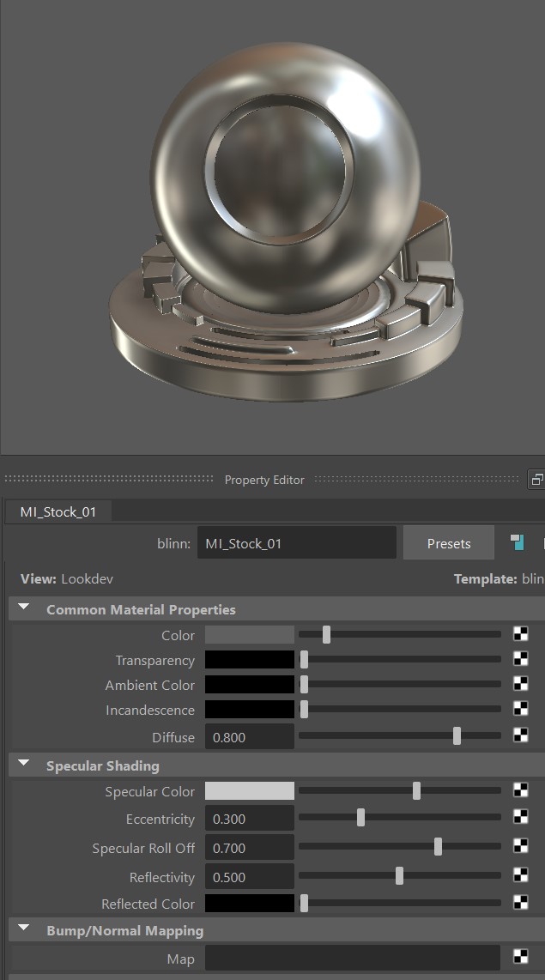Screen dimensions: 545x980
Task: Select the MI_Stock_01 tab
Action: tap(58, 511)
